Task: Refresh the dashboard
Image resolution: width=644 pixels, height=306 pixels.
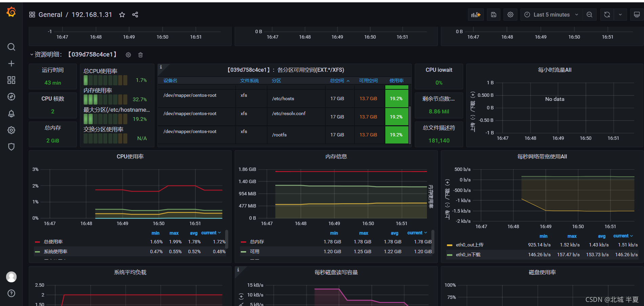Action: pyautogui.click(x=607, y=15)
